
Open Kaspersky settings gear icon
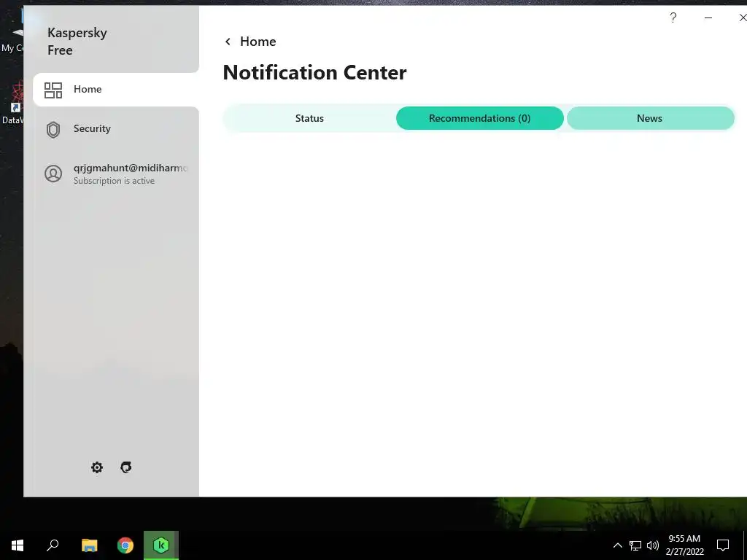(x=97, y=467)
